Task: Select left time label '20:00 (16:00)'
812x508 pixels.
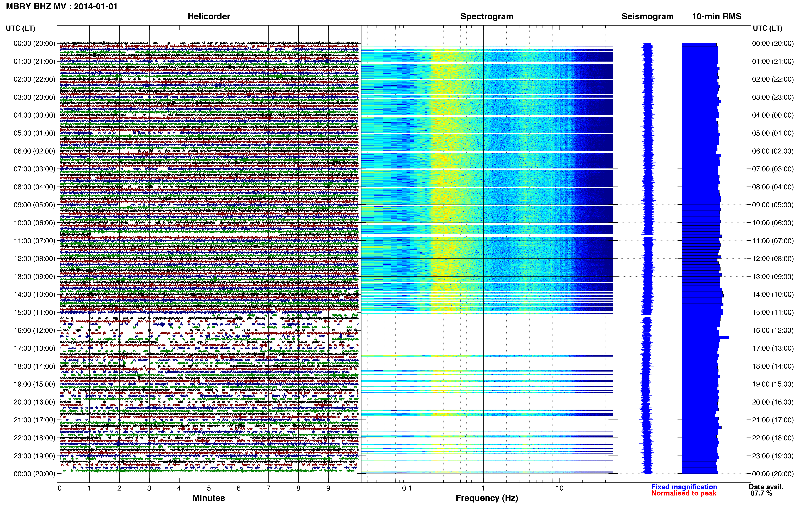Action: (x=34, y=402)
